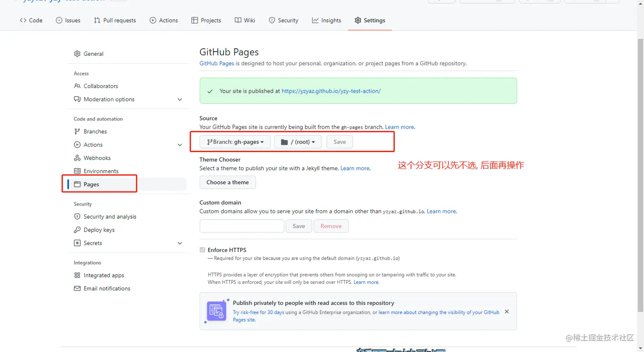Click the learn more about changing the visibility link
This screenshot has height=352, width=644.
point(439,312)
